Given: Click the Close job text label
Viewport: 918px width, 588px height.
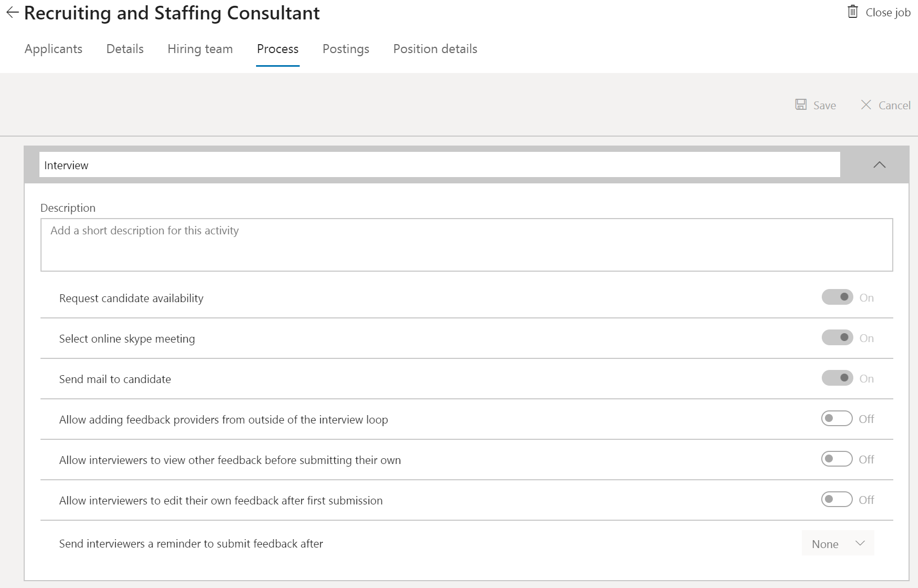Looking at the screenshot, I should (888, 13).
